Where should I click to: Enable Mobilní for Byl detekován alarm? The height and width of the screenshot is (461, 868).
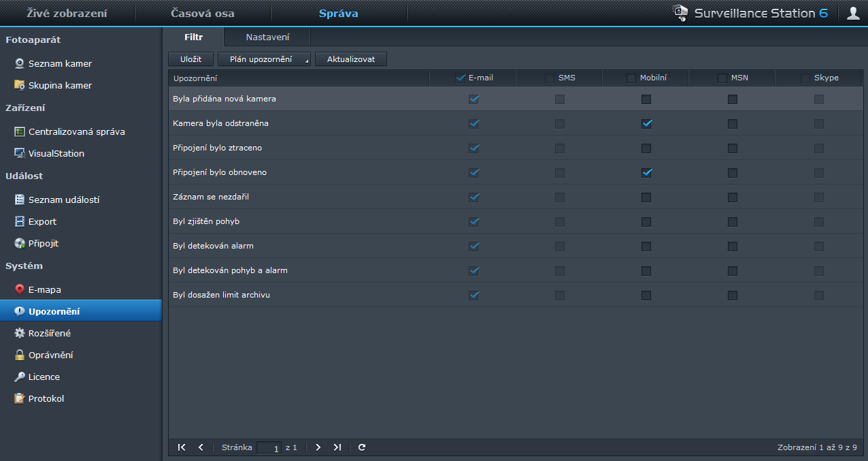click(646, 247)
